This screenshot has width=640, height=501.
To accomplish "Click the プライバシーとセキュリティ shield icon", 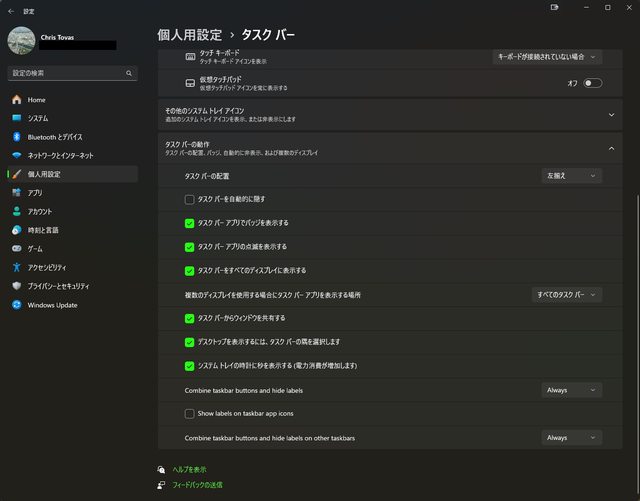I will point(16,286).
